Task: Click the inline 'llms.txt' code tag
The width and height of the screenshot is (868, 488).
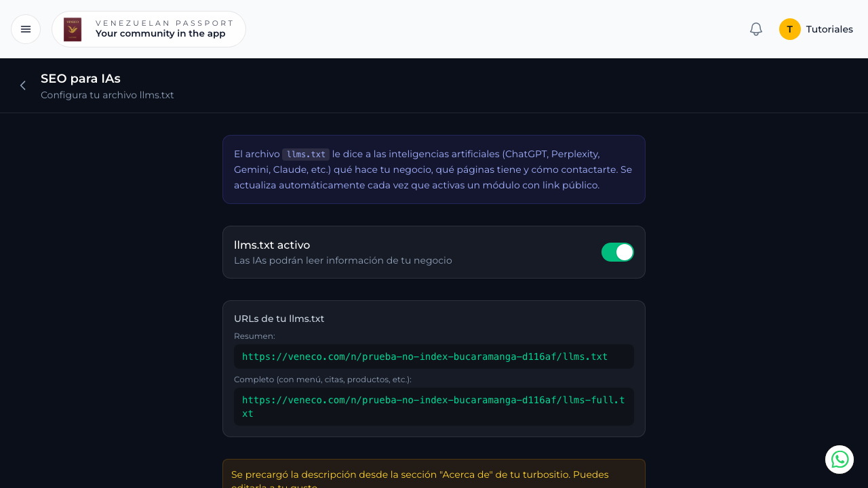Action: point(306,155)
